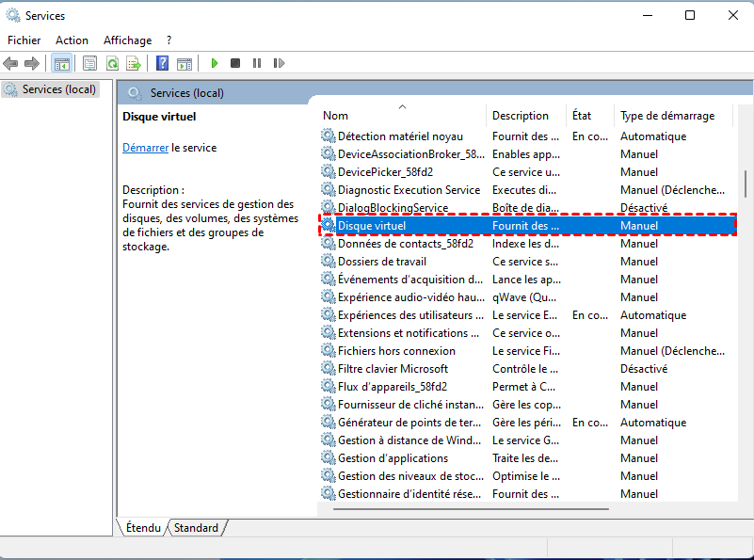The image size is (754, 560).
Task: Open the Fichier menu
Action: 24,40
